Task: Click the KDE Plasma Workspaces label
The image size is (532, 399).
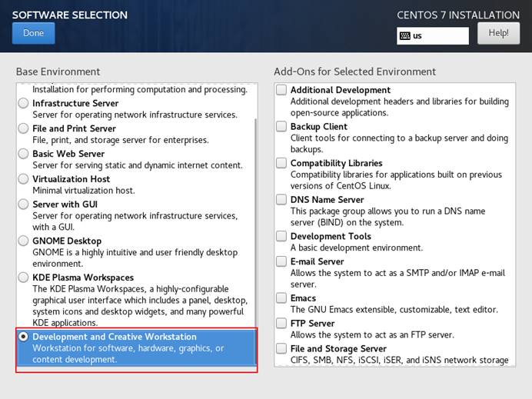Action: [x=83, y=278]
